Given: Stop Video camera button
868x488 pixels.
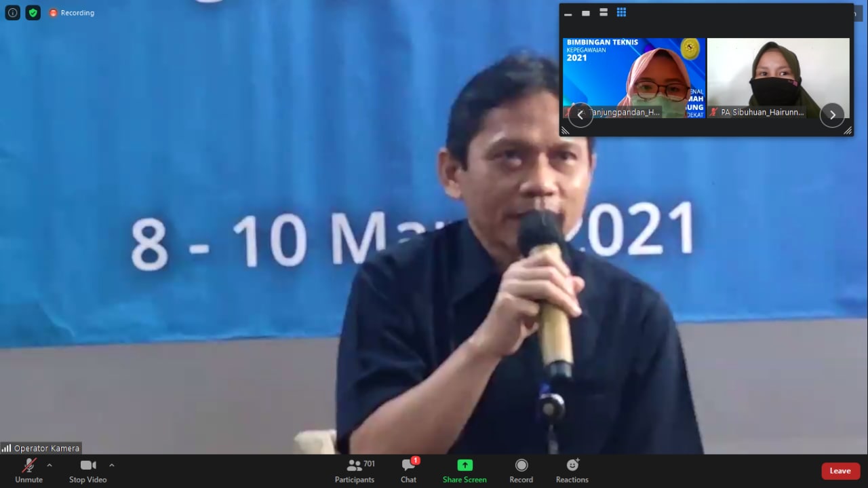Looking at the screenshot, I should [x=88, y=470].
